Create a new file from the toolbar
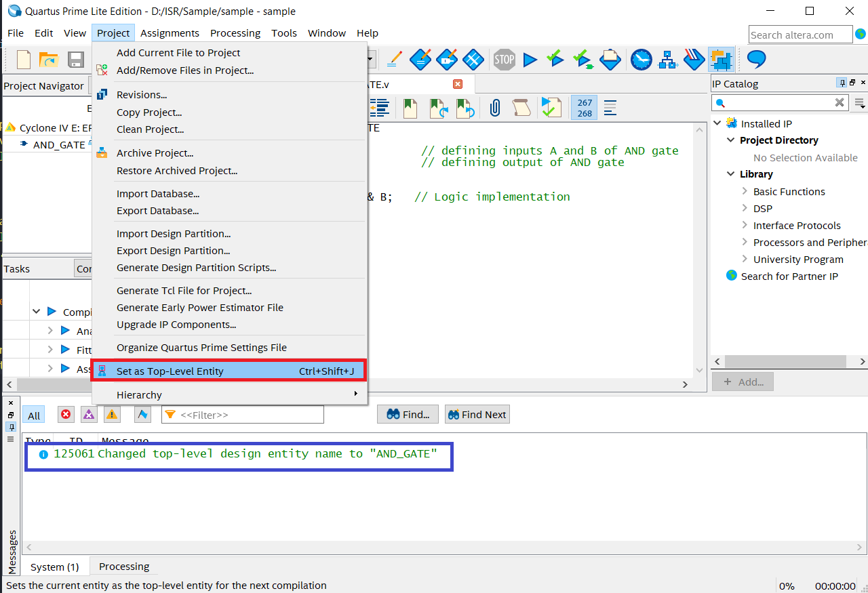 tap(24, 60)
